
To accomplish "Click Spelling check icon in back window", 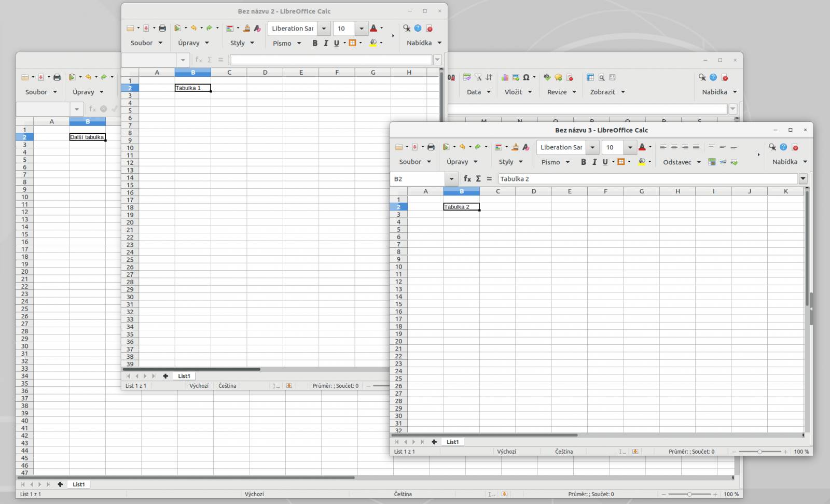I will 547,77.
